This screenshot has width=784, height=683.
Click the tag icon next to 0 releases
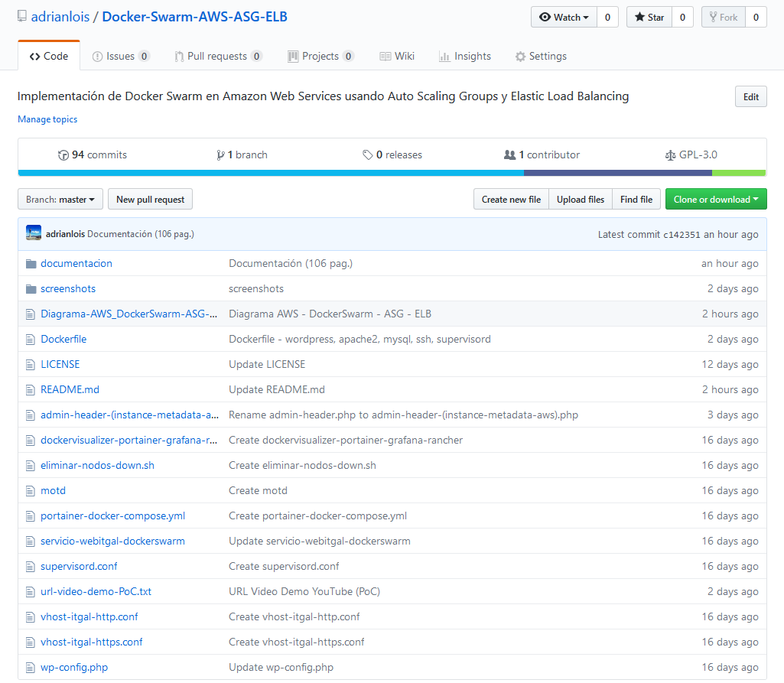point(367,155)
